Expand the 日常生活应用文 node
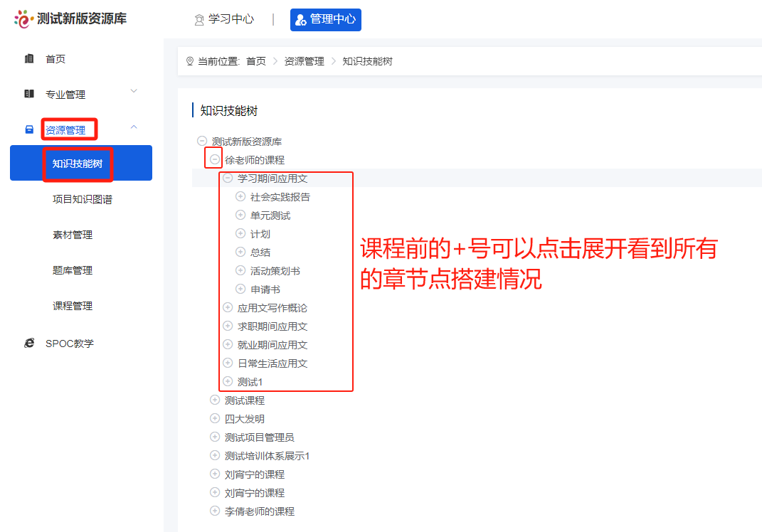762x532 pixels. pos(228,363)
